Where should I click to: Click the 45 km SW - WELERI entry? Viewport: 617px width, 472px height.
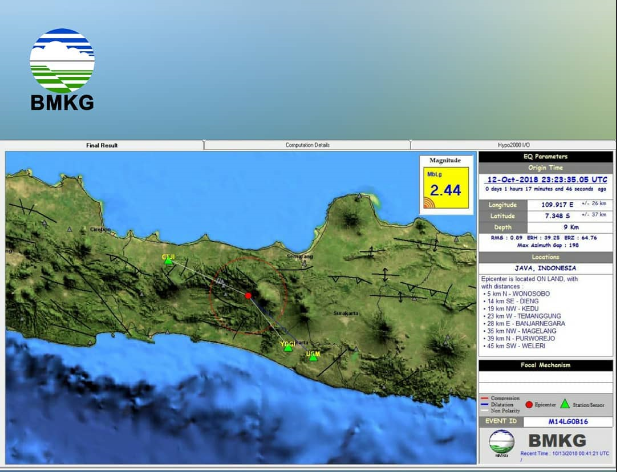coord(514,346)
